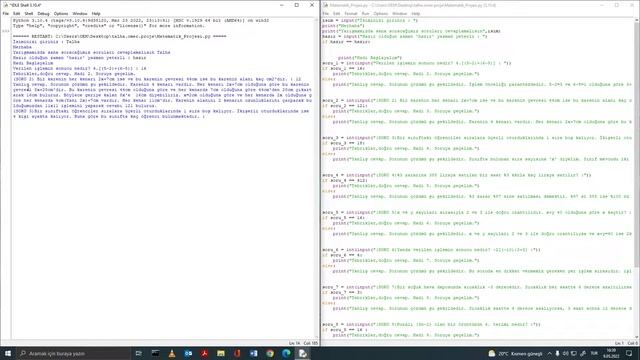The image size is (640, 360).
Task: Open the Window menu in the editor window
Action: [400, 13]
